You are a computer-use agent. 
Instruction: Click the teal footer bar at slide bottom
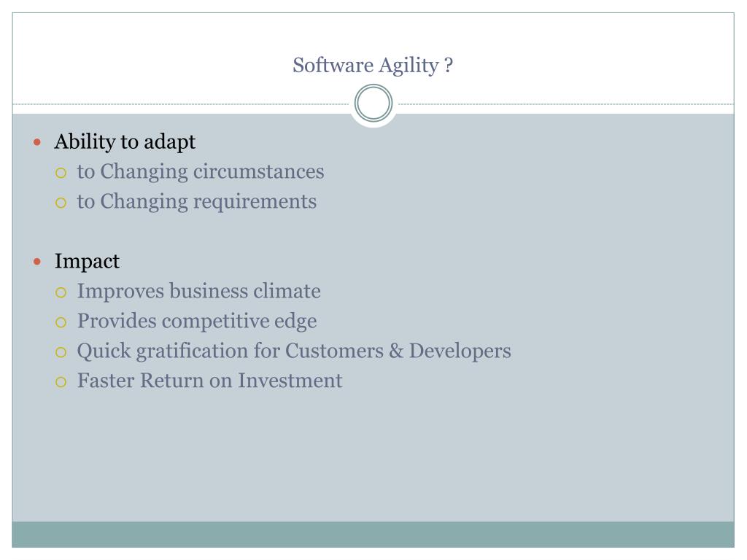(x=373, y=534)
